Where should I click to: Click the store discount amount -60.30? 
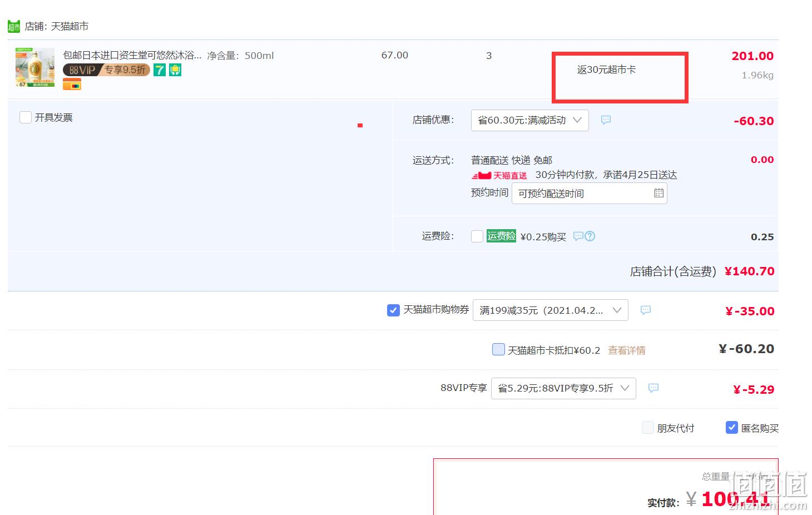click(x=754, y=121)
